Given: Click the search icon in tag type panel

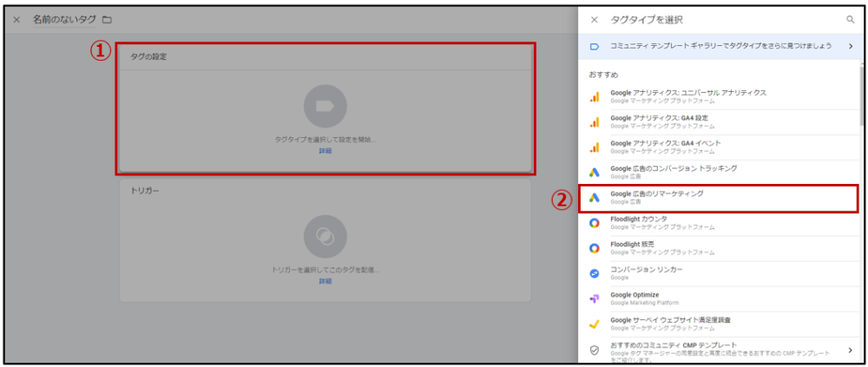Looking at the screenshot, I should pos(851,20).
